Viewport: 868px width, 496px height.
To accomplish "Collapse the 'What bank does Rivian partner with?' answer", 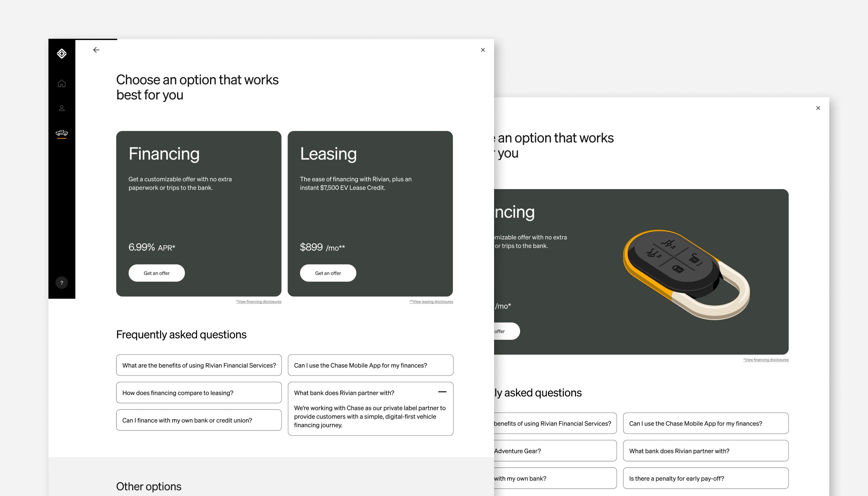I will coord(442,392).
